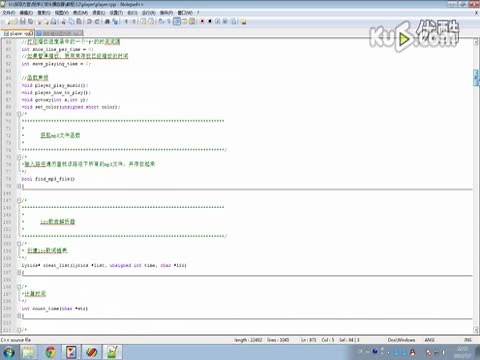Screen dimensions: 480x360
Task: Collapse the comment block at line 147
Action: 19,200
